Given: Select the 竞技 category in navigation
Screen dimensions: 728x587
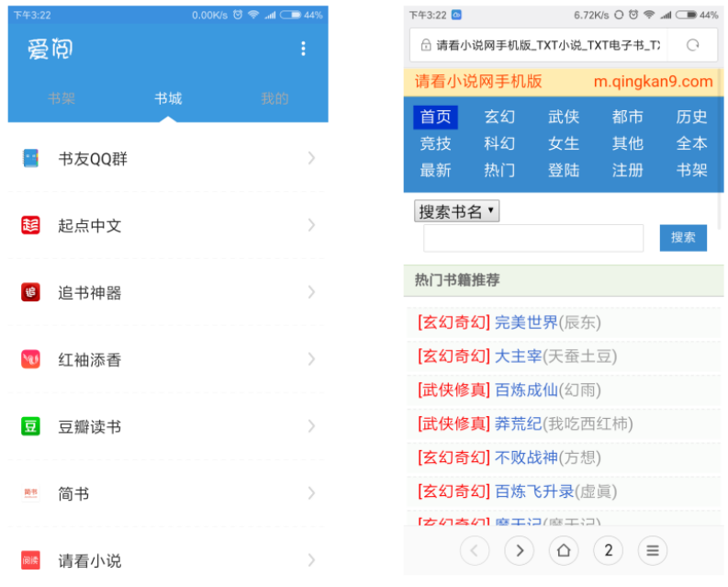Looking at the screenshot, I should [x=435, y=143].
